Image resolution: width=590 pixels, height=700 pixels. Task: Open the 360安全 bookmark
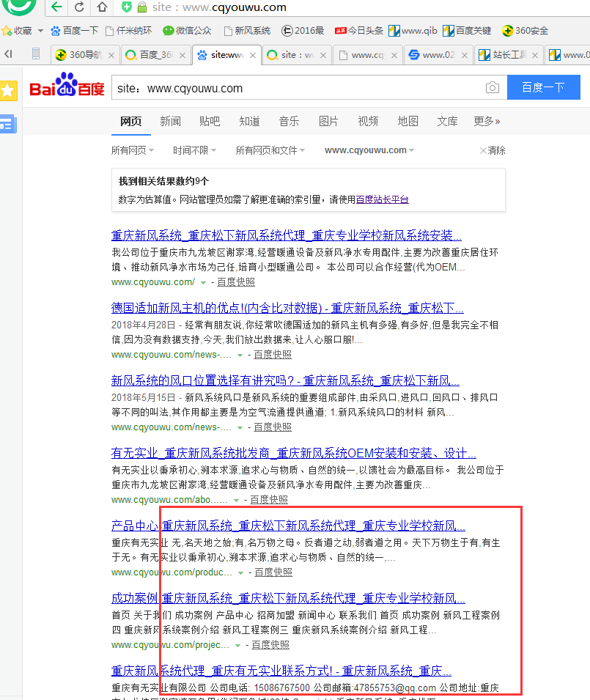[x=526, y=31]
